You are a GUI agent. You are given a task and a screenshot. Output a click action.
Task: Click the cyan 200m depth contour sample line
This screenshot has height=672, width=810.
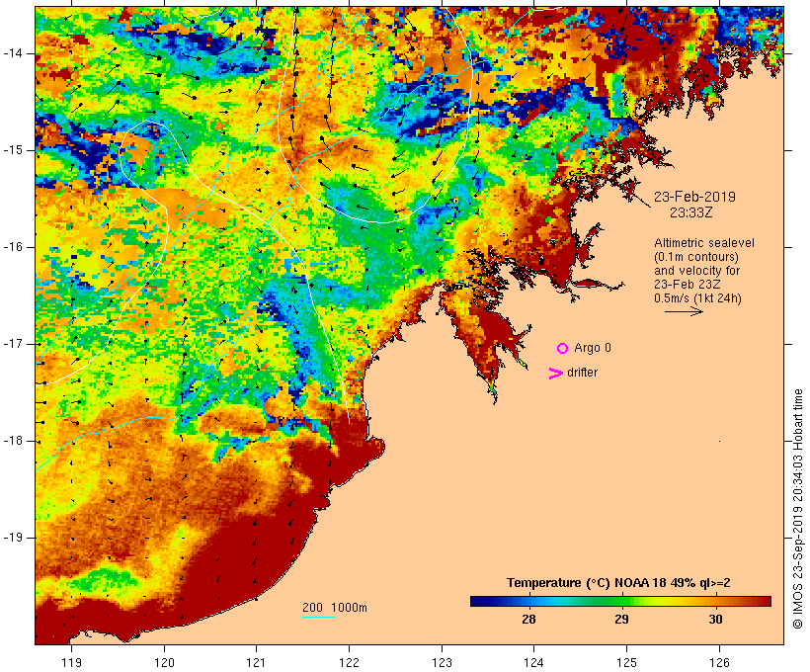click(x=319, y=617)
